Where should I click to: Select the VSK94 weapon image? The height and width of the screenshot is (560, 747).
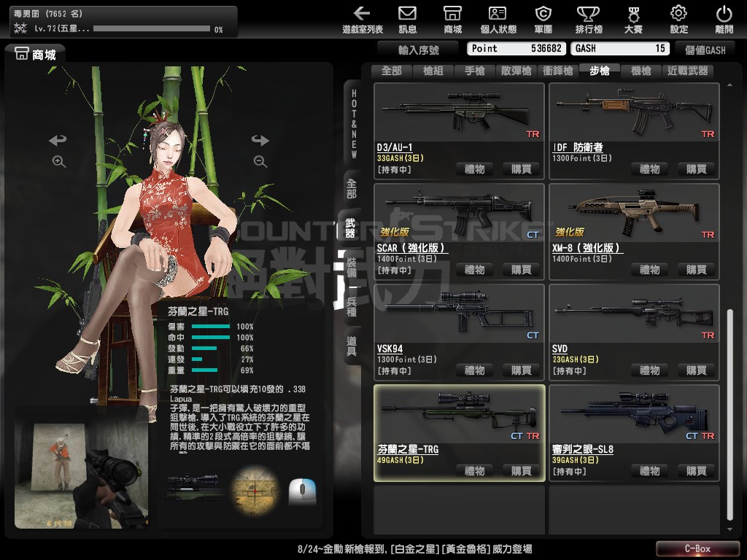click(460, 314)
